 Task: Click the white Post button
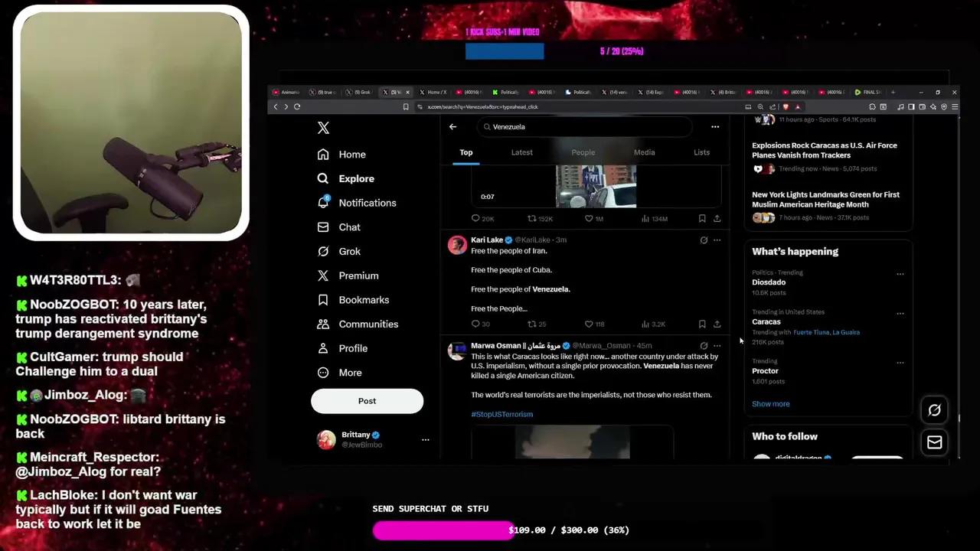367,401
